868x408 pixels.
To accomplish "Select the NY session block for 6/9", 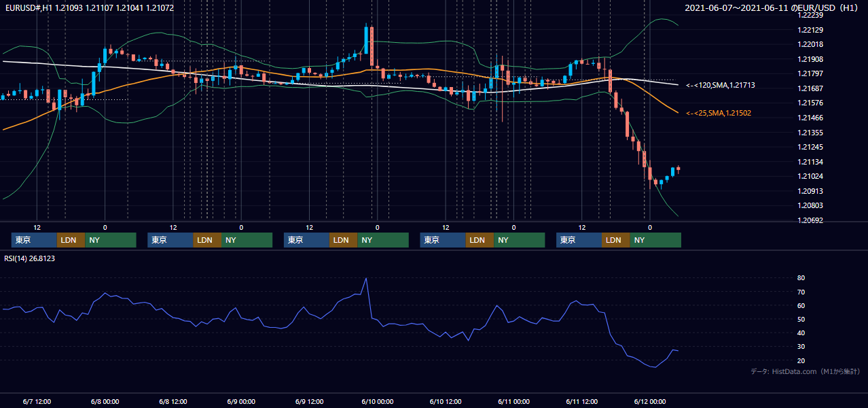I will 383,240.
